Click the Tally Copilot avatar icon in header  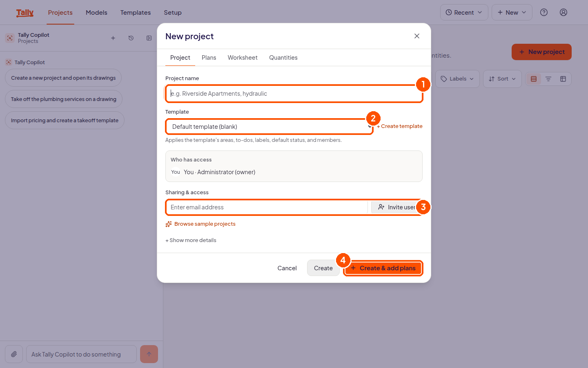[10, 38]
